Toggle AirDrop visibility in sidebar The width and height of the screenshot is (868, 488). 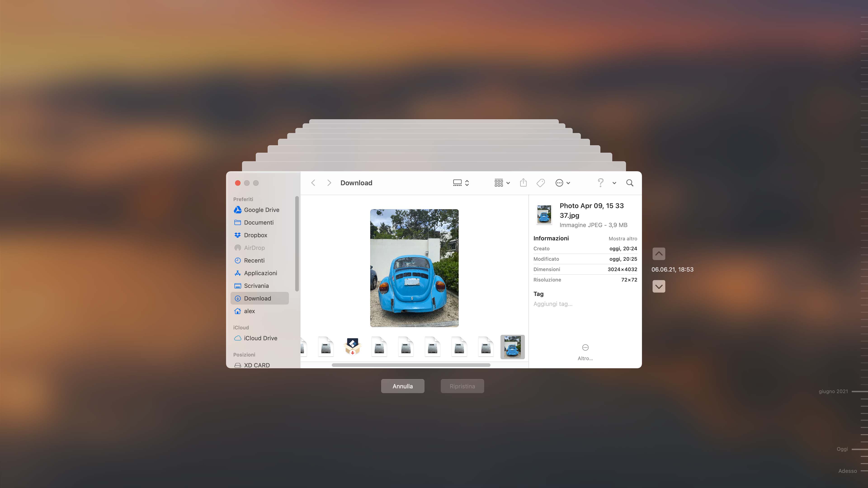tap(255, 247)
